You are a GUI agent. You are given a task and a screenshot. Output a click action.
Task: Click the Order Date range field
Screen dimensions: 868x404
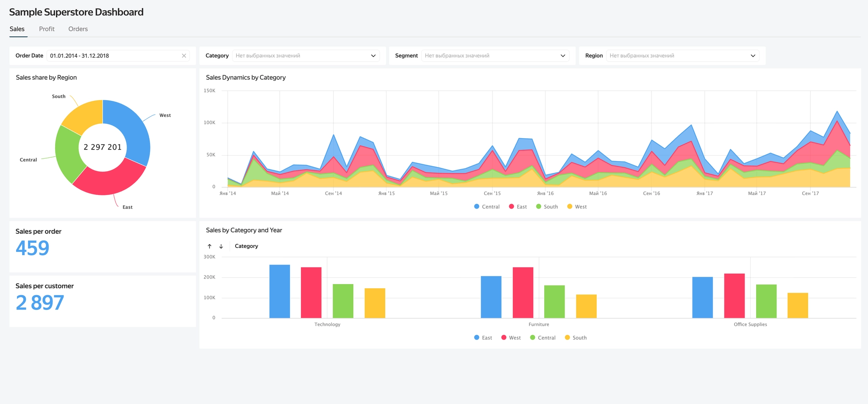point(118,56)
